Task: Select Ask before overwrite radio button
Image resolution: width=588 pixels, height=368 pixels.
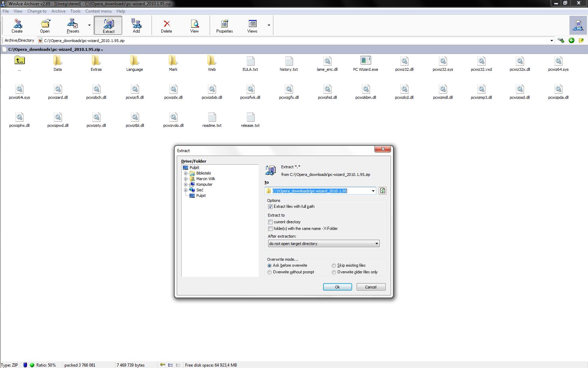Action: [269, 266]
